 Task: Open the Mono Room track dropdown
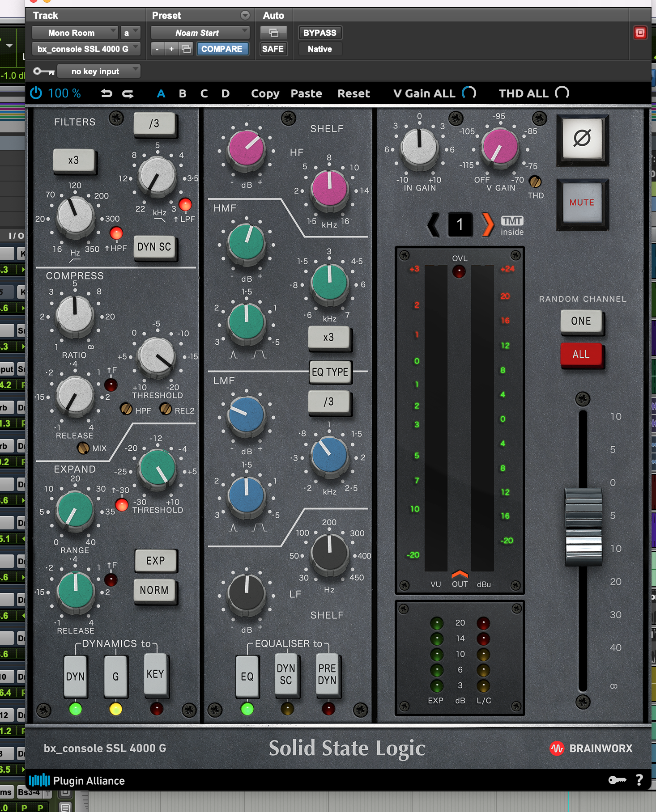click(x=75, y=33)
